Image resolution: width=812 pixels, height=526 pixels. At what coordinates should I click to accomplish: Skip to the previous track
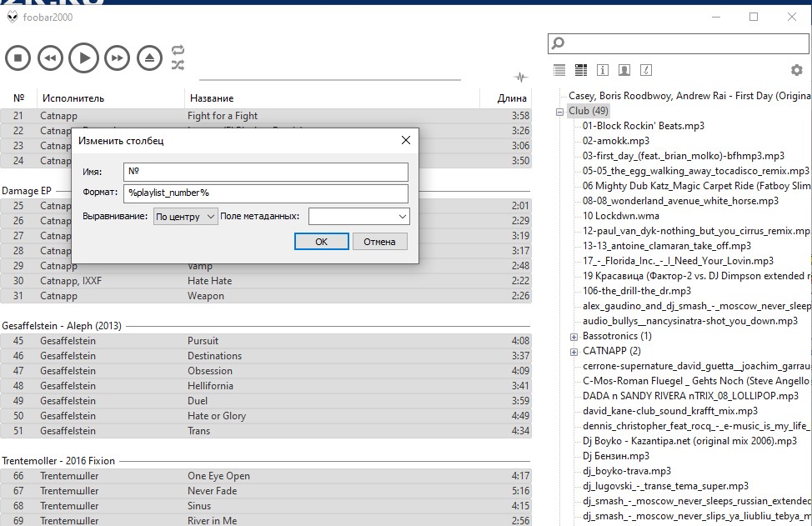click(x=50, y=58)
